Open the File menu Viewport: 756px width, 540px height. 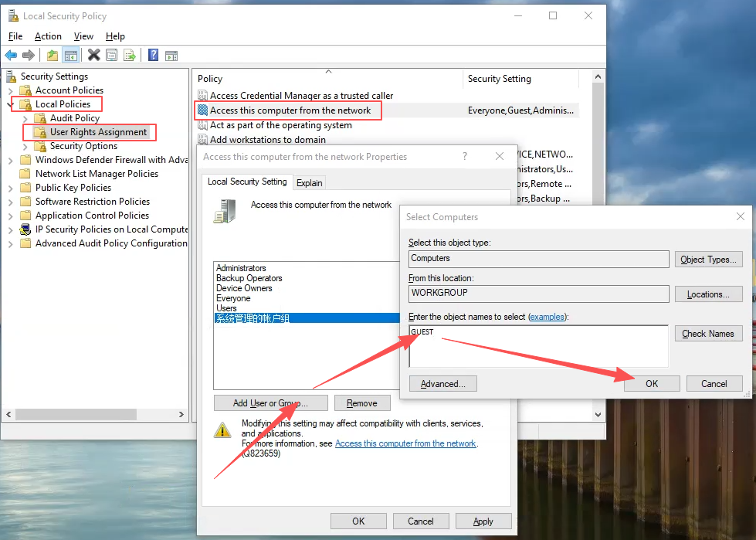(15, 36)
